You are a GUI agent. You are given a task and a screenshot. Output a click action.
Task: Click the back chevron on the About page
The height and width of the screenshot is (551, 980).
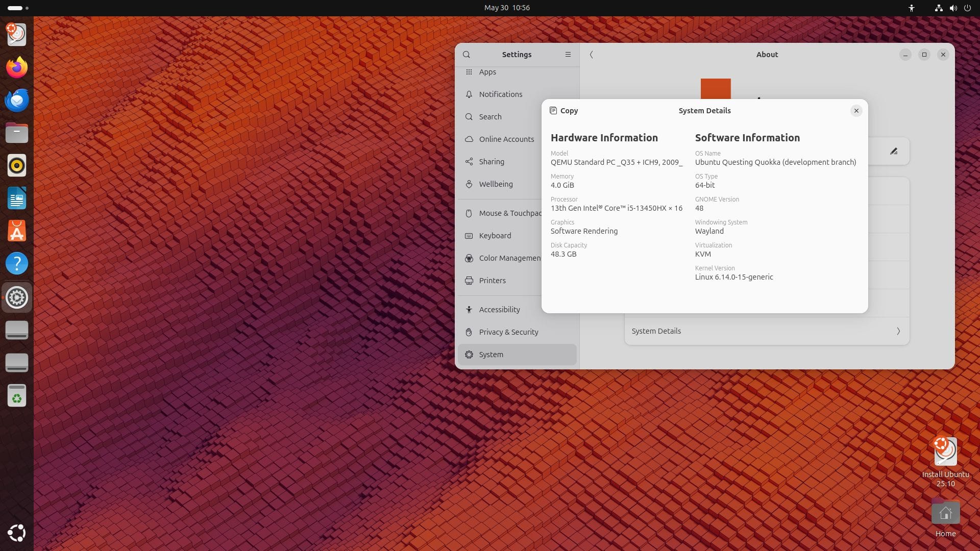[x=592, y=55]
